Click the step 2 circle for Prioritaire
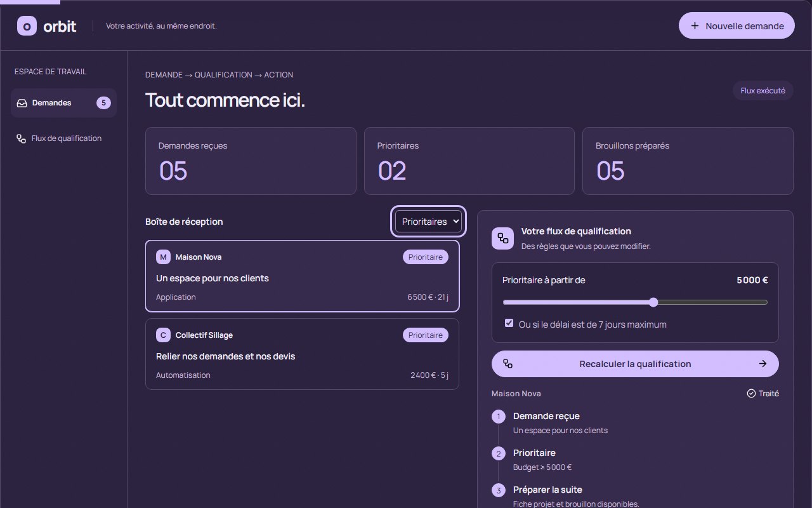The image size is (812, 508). point(499,453)
